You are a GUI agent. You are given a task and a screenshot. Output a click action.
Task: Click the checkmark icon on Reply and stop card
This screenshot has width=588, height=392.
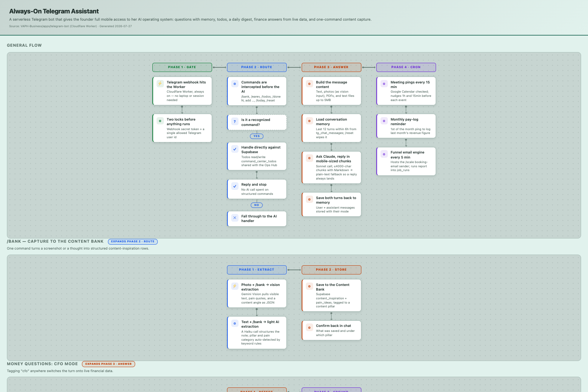(x=235, y=186)
